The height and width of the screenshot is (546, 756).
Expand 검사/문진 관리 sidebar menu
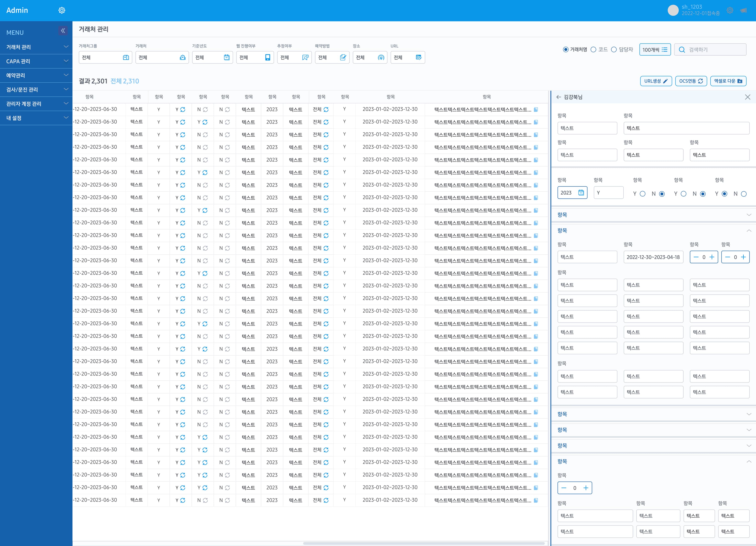click(x=36, y=89)
